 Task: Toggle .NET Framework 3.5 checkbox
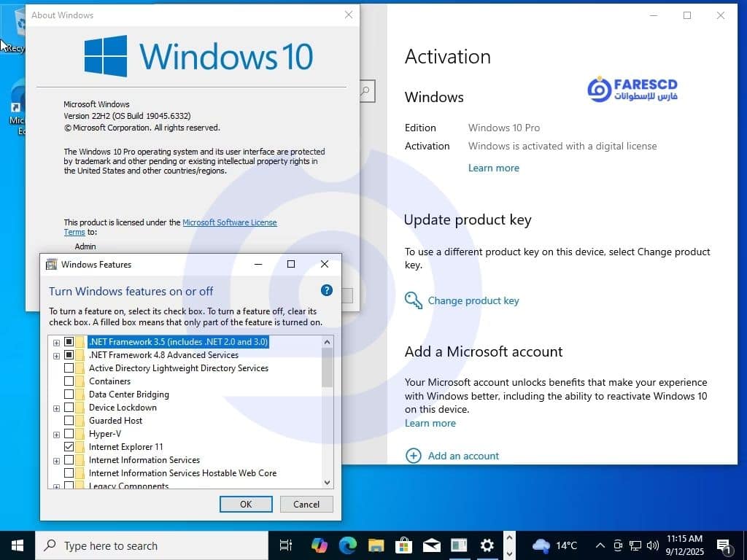(x=69, y=341)
